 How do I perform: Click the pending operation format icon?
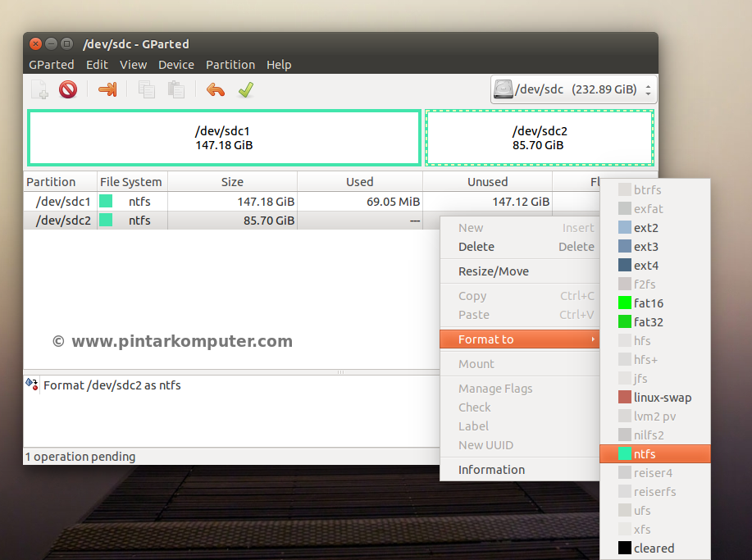[33, 385]
